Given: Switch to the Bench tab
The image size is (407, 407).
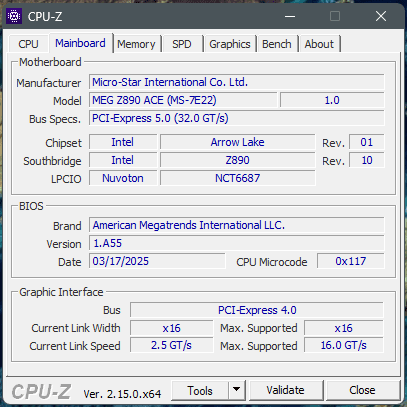Looking at the screenshot, I should click(x=277, y=44).
